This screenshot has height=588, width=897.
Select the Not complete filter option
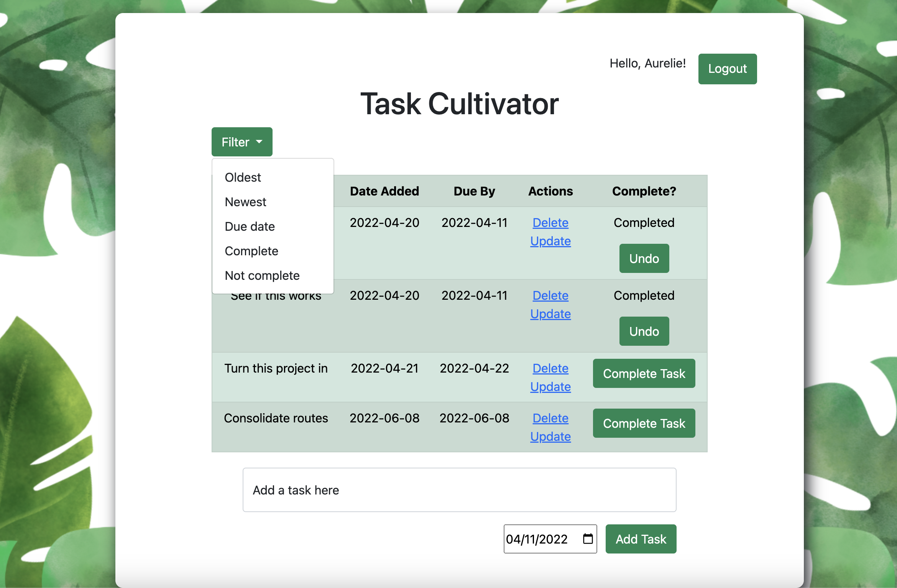tap(262, 276)
